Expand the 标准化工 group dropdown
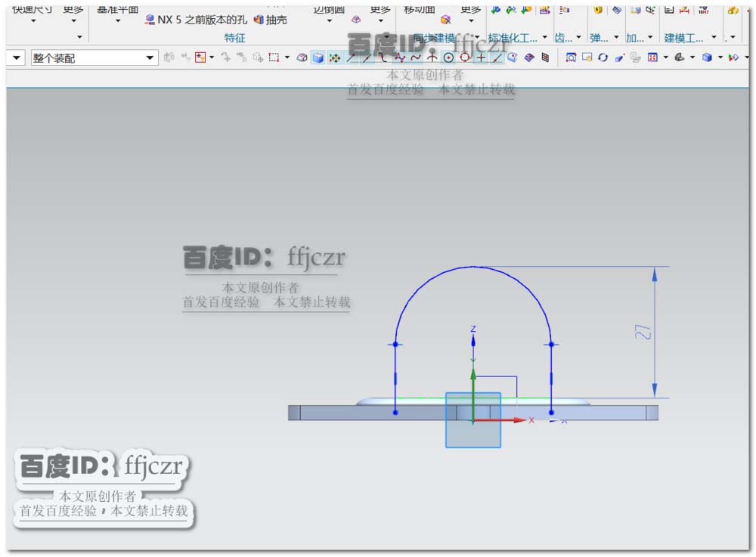 tap(545, 37)
